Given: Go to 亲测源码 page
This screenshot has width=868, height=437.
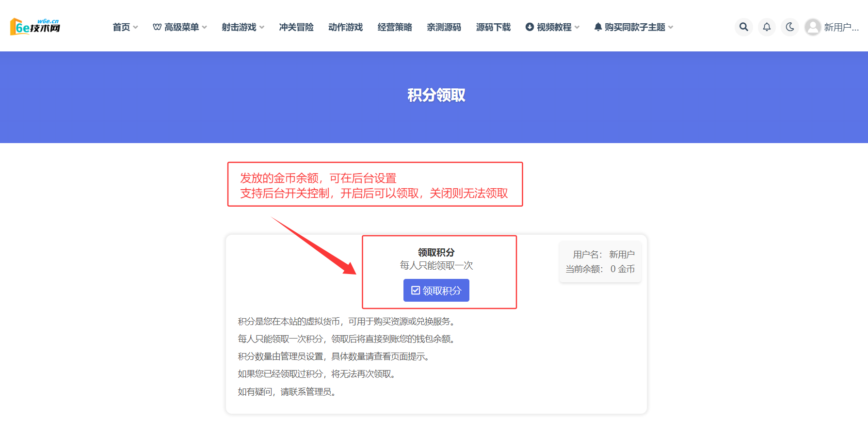Looking at the screenshot, I should point(444,27).
